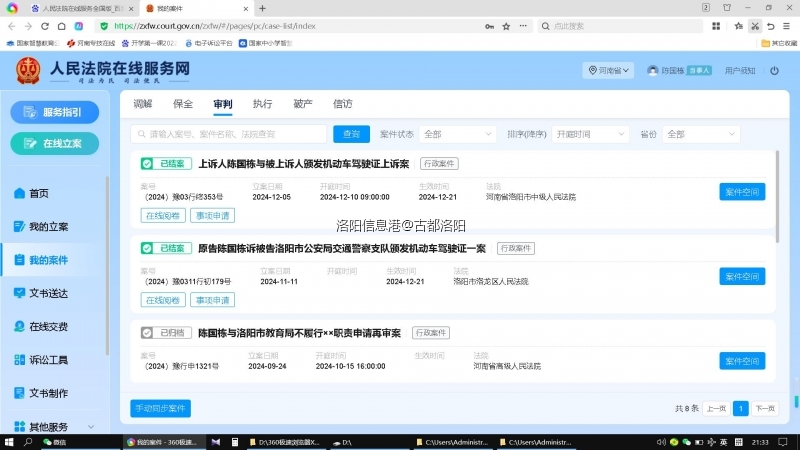Open calculator icon in taskbar
The height and width of the screenshot is (450, 800).
[235, 442]
